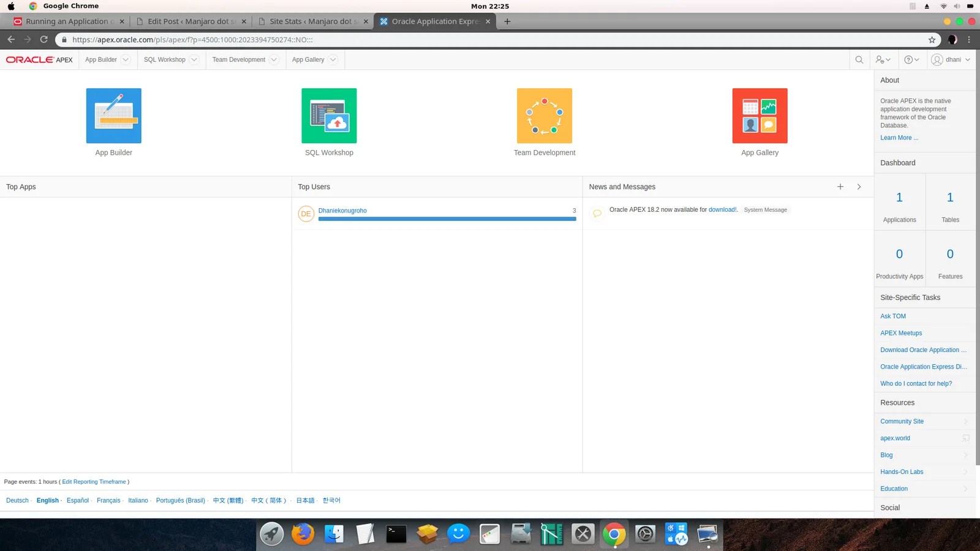
Task: Expand the Community Site resource arrow
Action: pyautogui.click(x=966, y=421)
